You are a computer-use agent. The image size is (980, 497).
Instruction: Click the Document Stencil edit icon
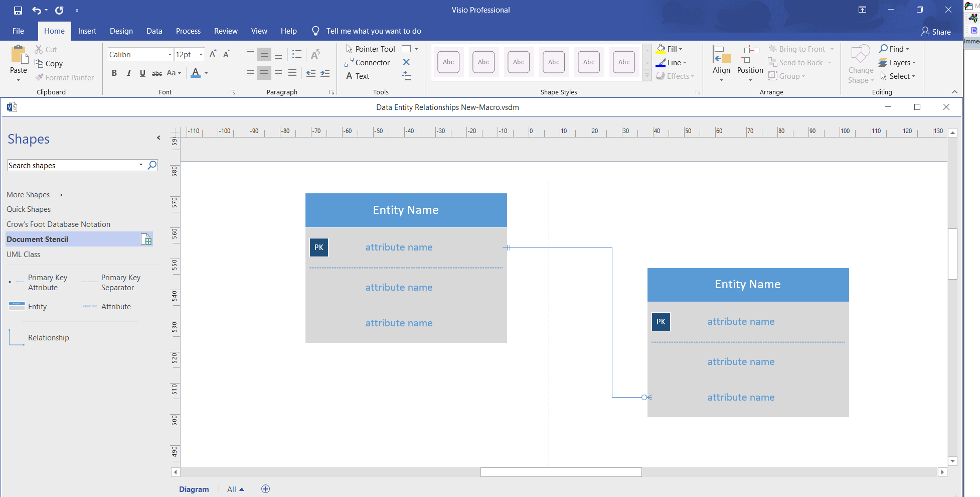tap(146, 239)
